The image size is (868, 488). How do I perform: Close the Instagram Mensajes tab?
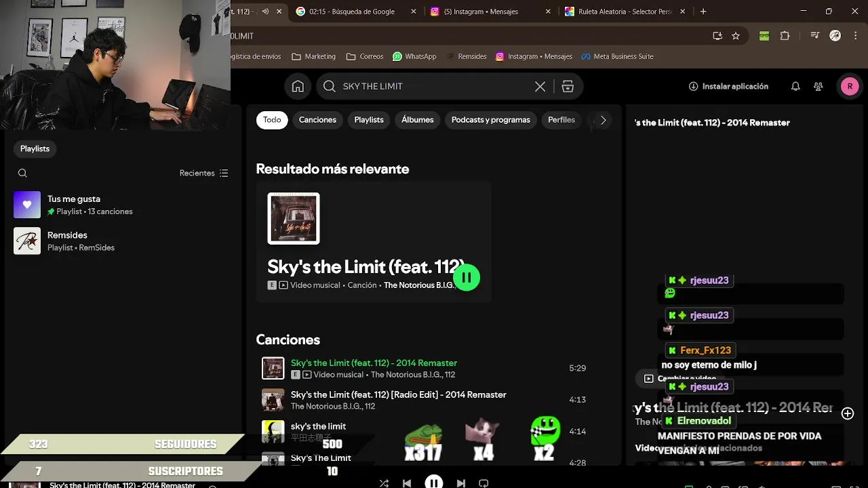(x=549, y=12)
